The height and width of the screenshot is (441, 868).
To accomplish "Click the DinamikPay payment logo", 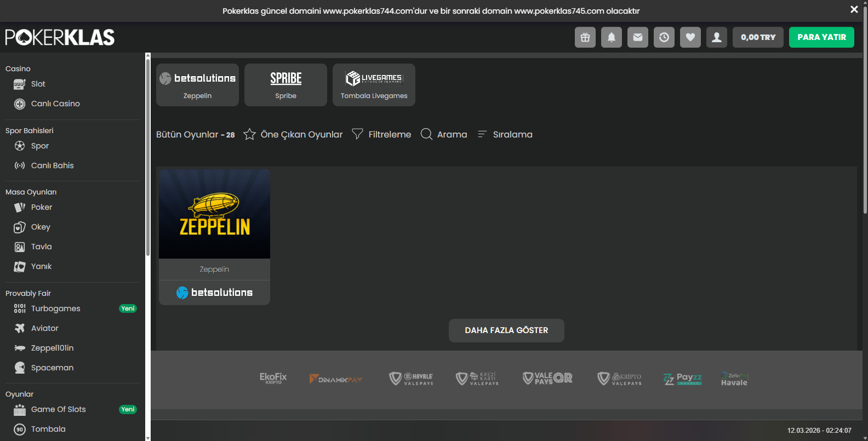I will coord(336,379).
